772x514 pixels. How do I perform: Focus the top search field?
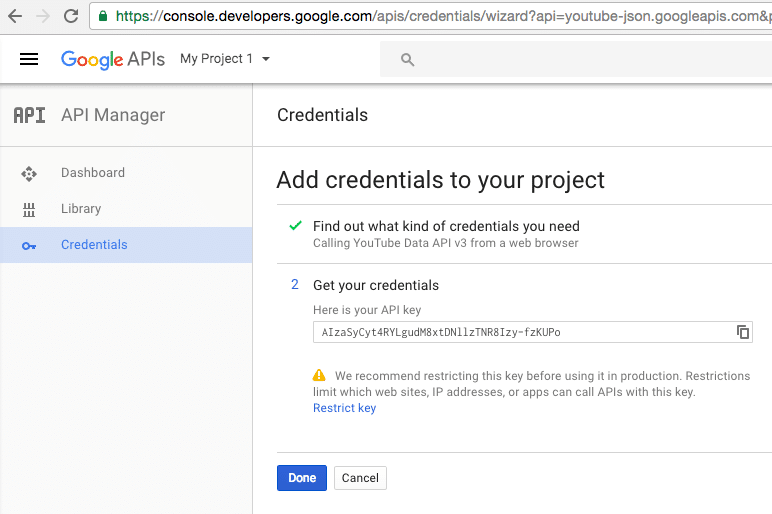point(576,59)
